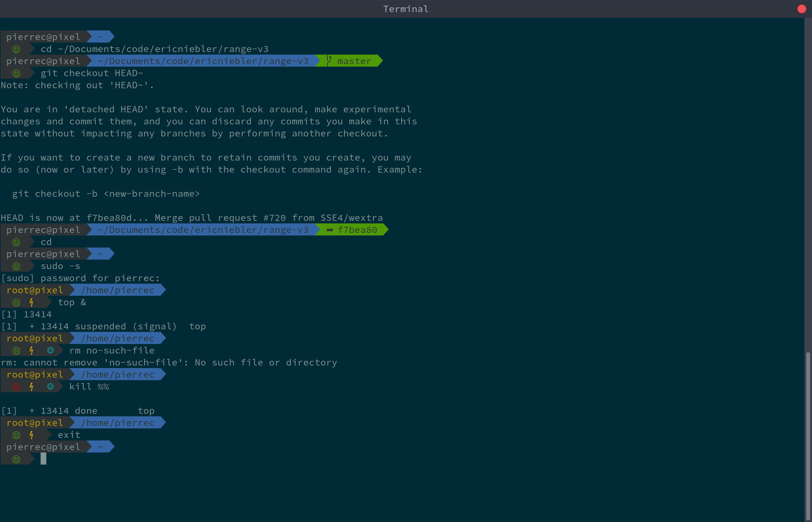Image resolution: width=812 pixels, height=522 pixels.
Task: Click the red close button in title bar
Action: pyautogui.click(x=802, y=9)
